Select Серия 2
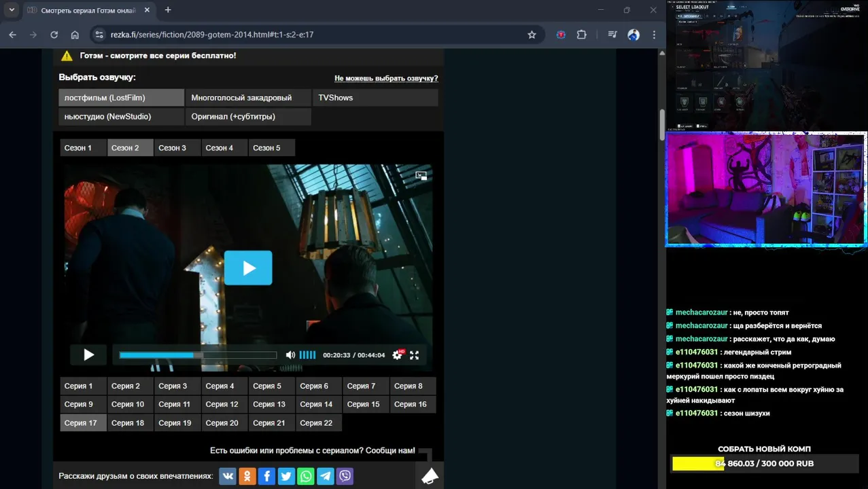This screenshot has width=868, height=489. 131,386
